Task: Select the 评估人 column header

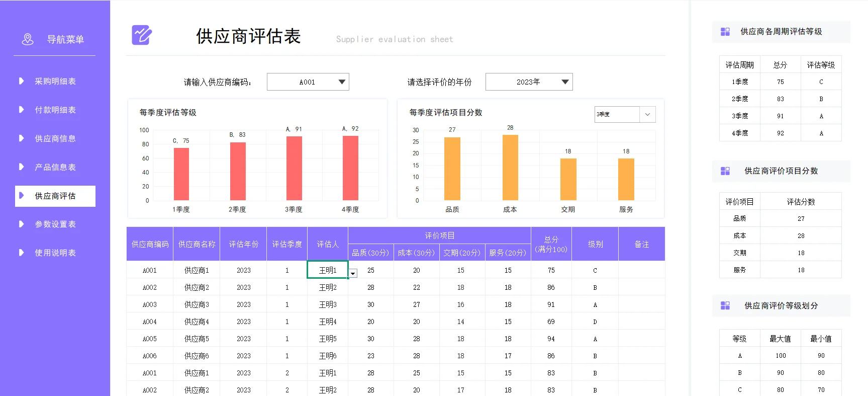Action: click(x=328, y=244)
